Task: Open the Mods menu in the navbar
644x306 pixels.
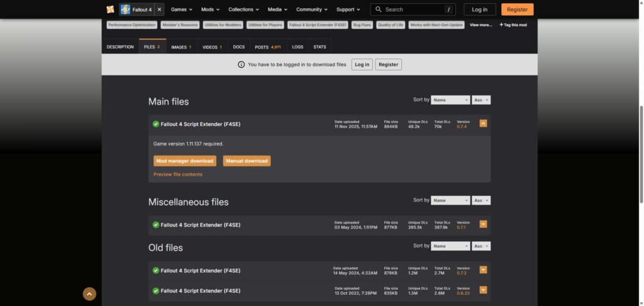Action: [210, 9]
